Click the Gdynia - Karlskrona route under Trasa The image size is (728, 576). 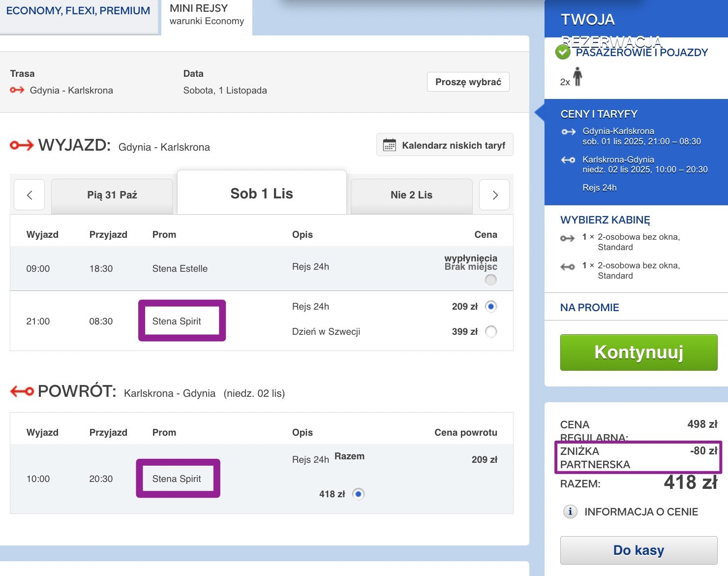point(71,91)
